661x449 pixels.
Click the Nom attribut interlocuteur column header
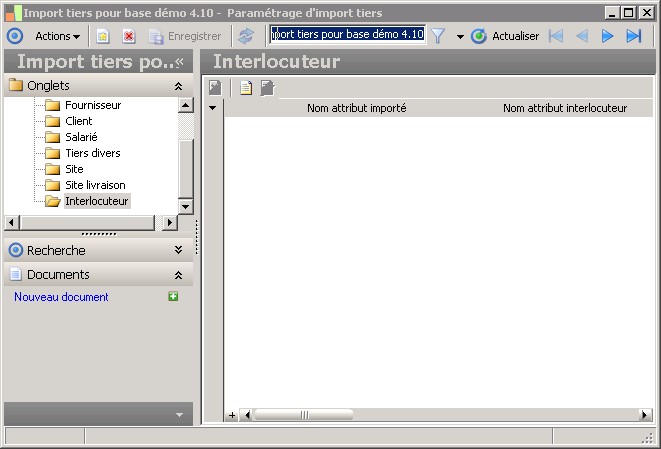pos(565,108)
